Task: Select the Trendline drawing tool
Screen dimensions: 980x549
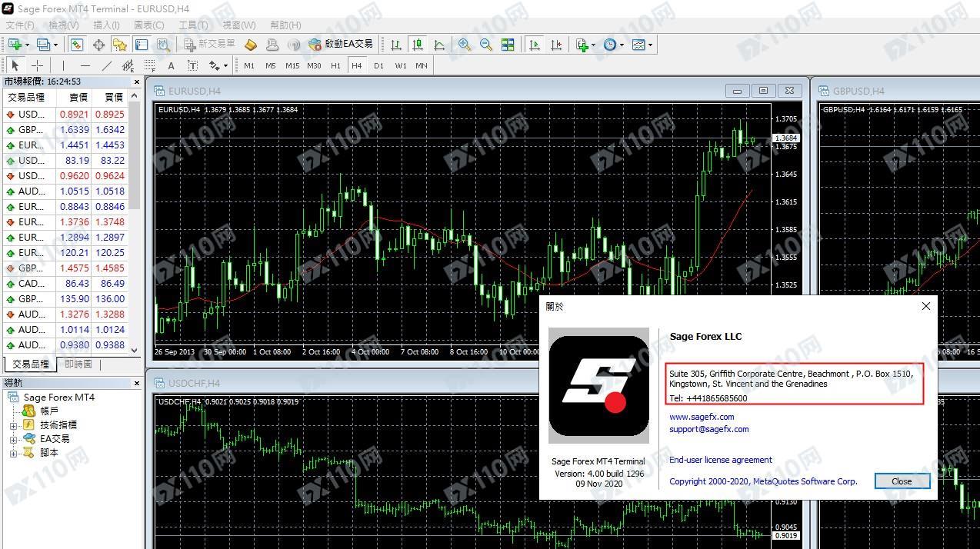Action: (x=106, y=65)
